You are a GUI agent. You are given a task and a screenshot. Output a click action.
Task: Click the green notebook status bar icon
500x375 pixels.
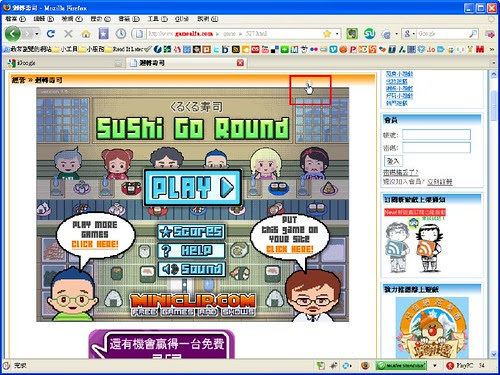(x=320, y=366)
